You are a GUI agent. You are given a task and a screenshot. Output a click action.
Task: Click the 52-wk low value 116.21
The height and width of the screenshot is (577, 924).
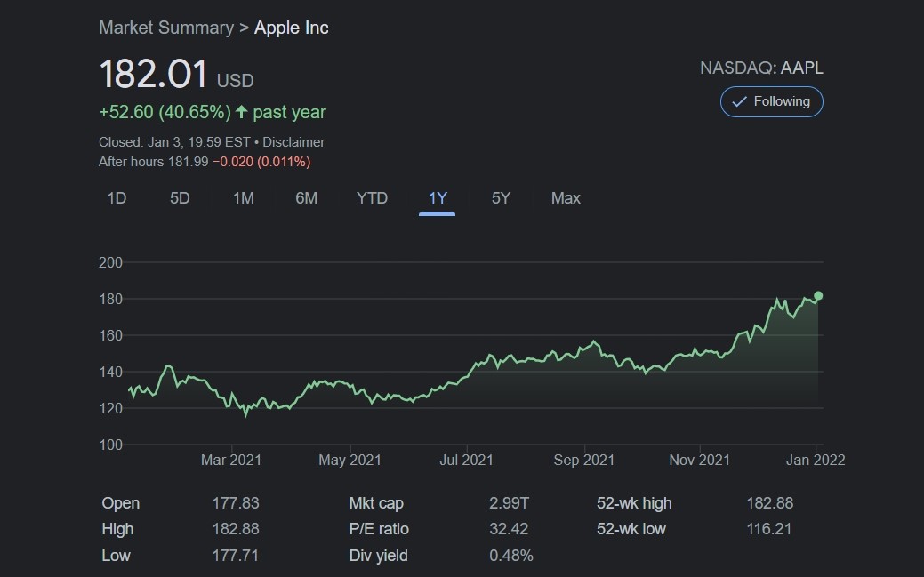(768, 529)
